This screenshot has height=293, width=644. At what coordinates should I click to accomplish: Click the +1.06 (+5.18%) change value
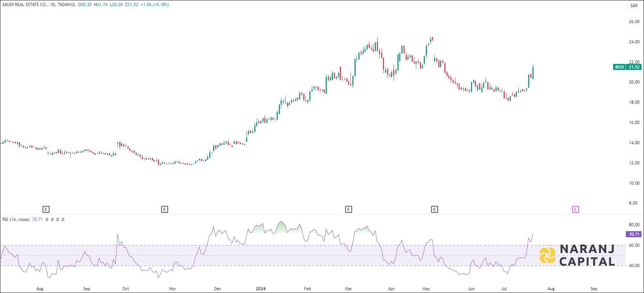point(155,5)
